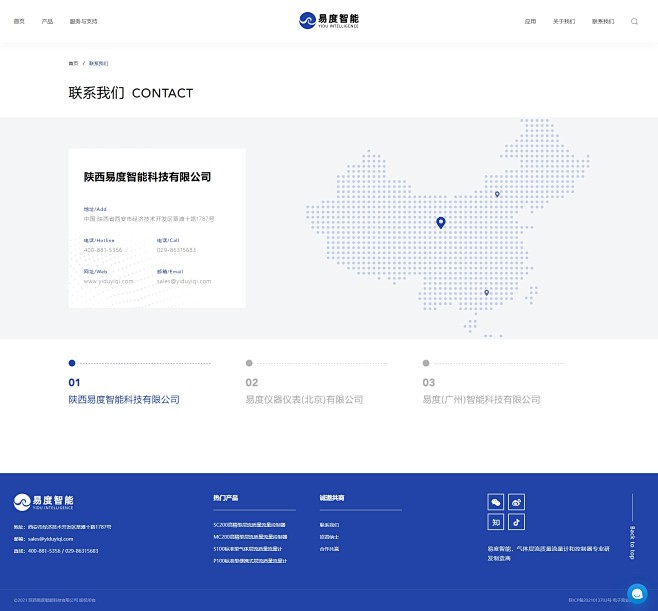Screen dimensions: 658x611
Task: Click the gray dot above 02
Action: coord(249,363)
